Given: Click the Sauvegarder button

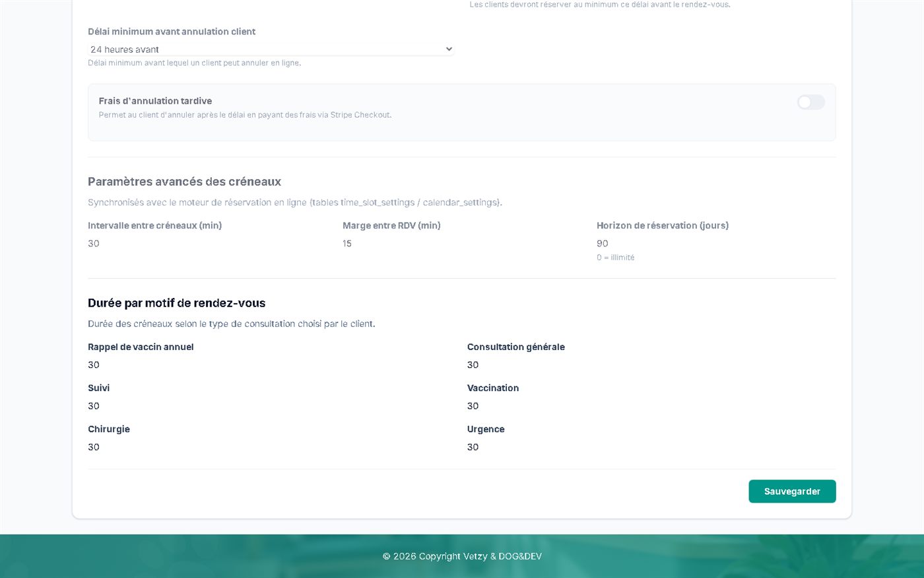Looking at the screenshot, I should pos(792,491).
